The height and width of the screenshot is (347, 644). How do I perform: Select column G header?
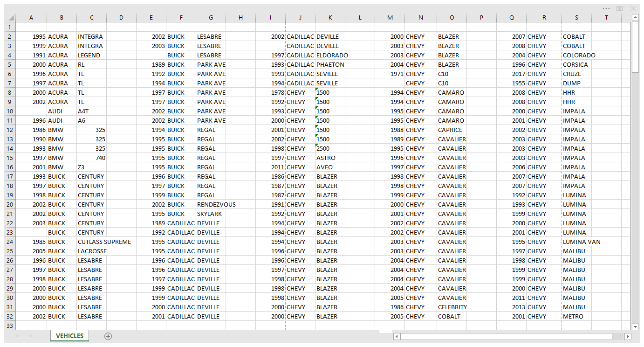(211, 18)
